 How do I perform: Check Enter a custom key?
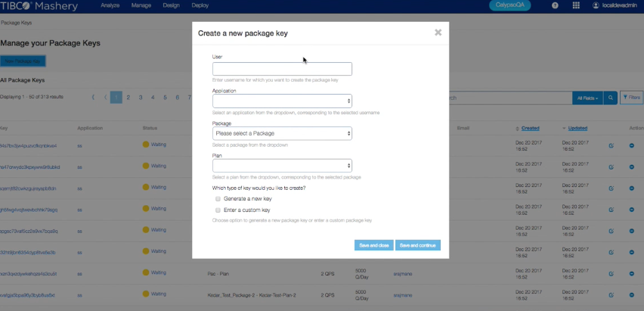tap(218, 210)
